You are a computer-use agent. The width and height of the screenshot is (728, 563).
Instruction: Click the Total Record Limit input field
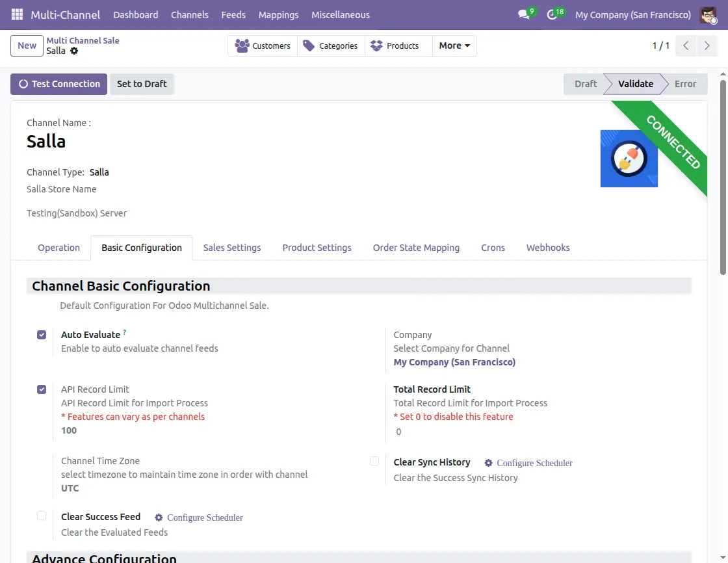pyautogui.click(x=455, y=432)
